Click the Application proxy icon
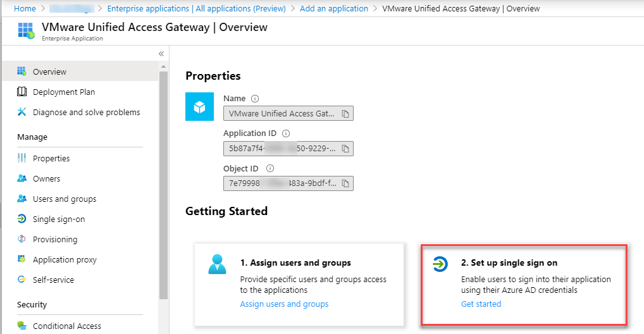Image resolution: width=644 pixels, height=334 pixels. 22,259
